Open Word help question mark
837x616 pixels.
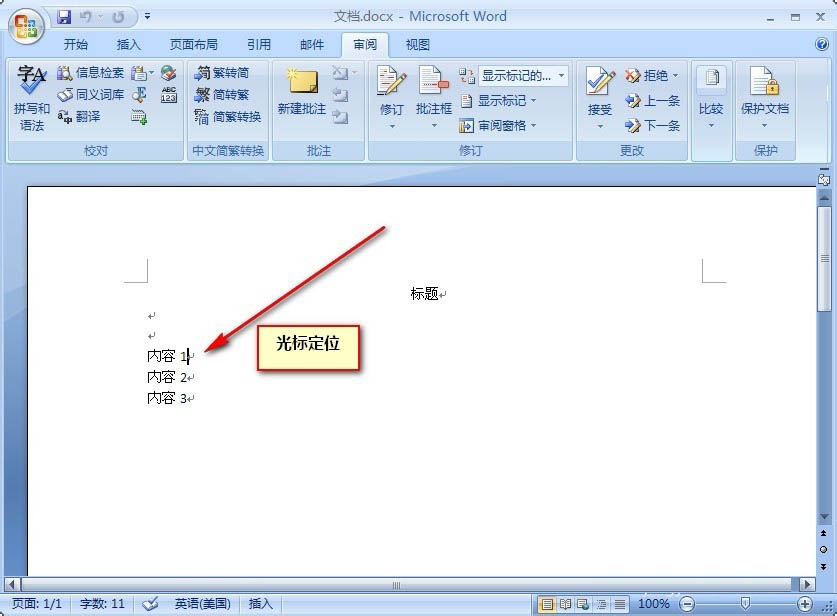click(x=822, y=44)
